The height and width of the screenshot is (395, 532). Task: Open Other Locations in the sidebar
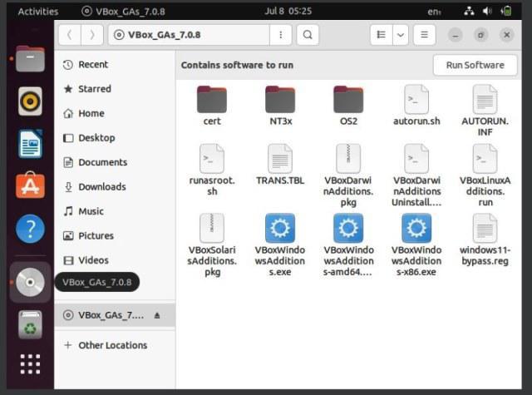[x=115, y=345]
